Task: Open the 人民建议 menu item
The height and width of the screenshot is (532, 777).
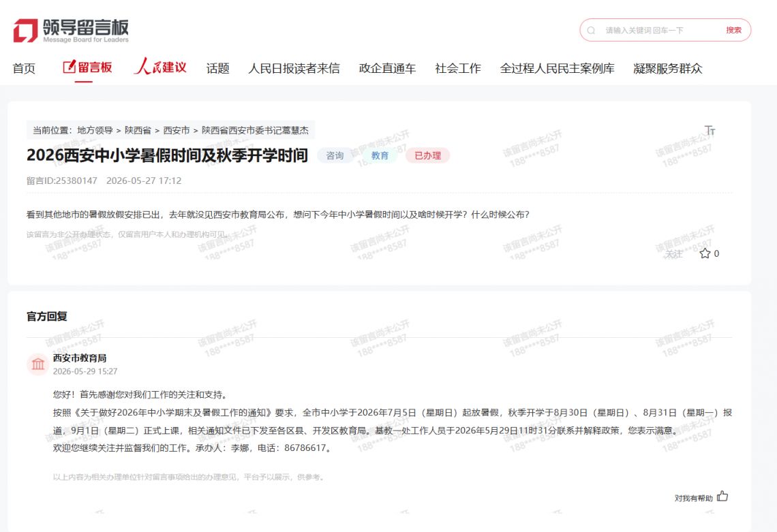Action: click(x=160, y=66)
